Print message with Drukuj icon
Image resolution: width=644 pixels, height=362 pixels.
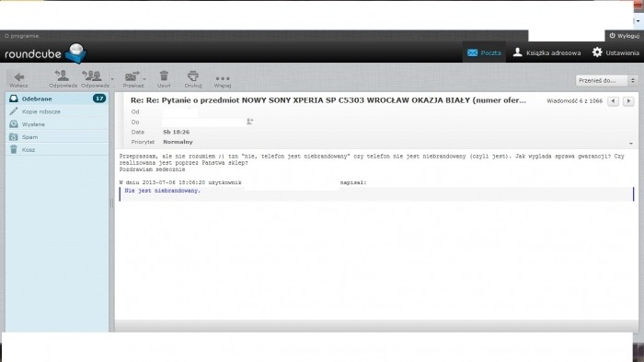(x=192, y=76)
